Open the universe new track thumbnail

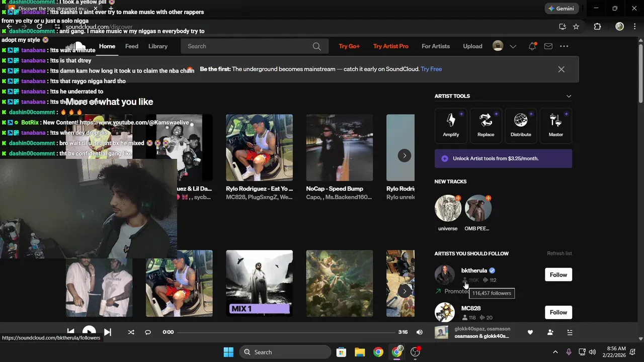pos(448,208)
